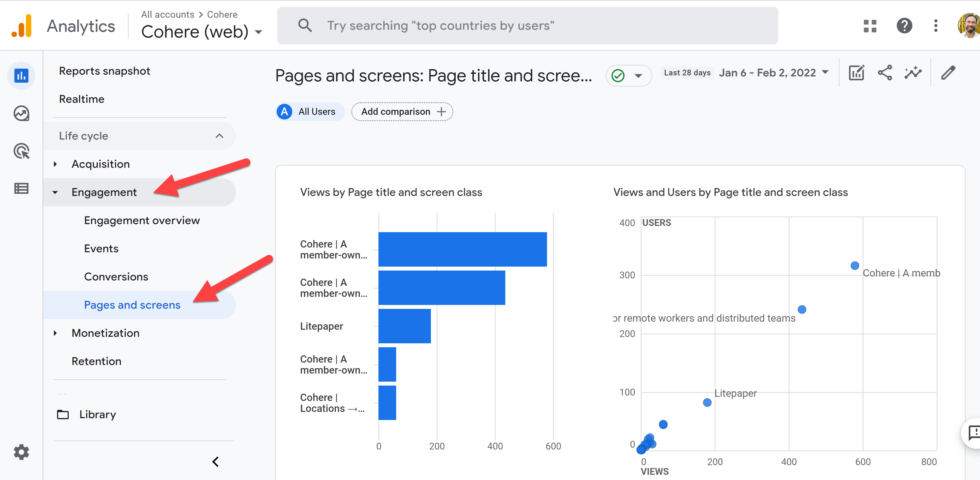This screenshot has height=480, width=980.
Task: Click the pencil edit report icon
Action: pos(948,72)
